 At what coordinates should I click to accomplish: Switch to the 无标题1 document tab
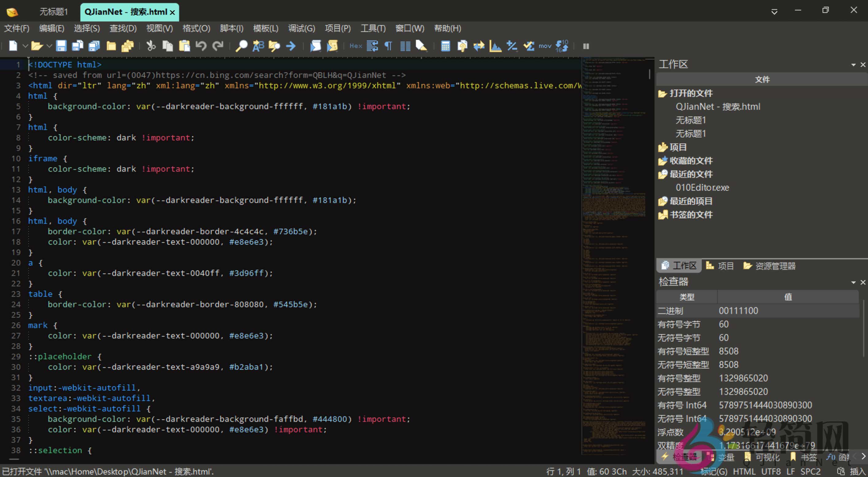tap(54, 12)
